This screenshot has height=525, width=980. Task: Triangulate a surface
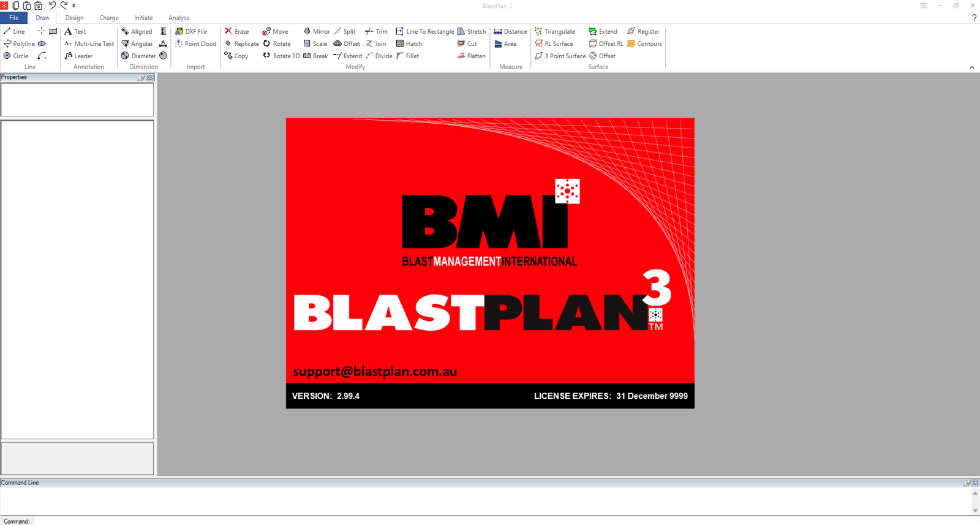[x=555, y=31]
